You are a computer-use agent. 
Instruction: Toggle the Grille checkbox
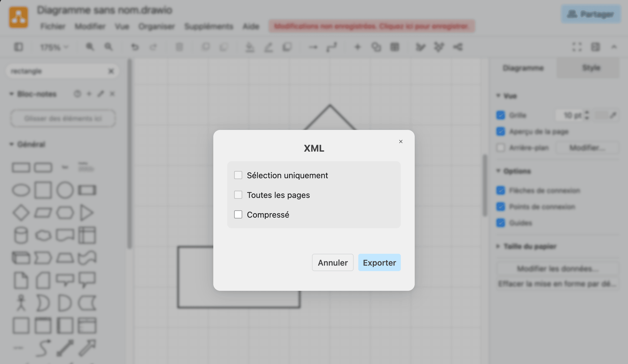pyautogui.click(x=501, y=115)
